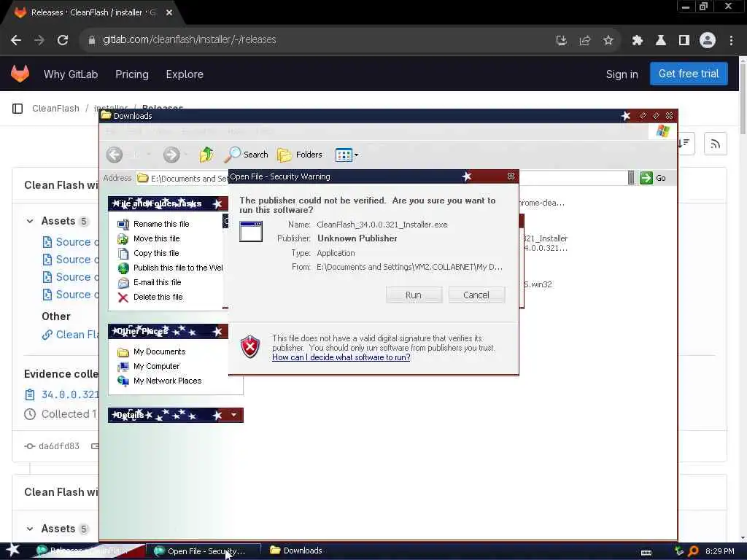Bookmark this page with the star icon

click(x=608, y=40)
